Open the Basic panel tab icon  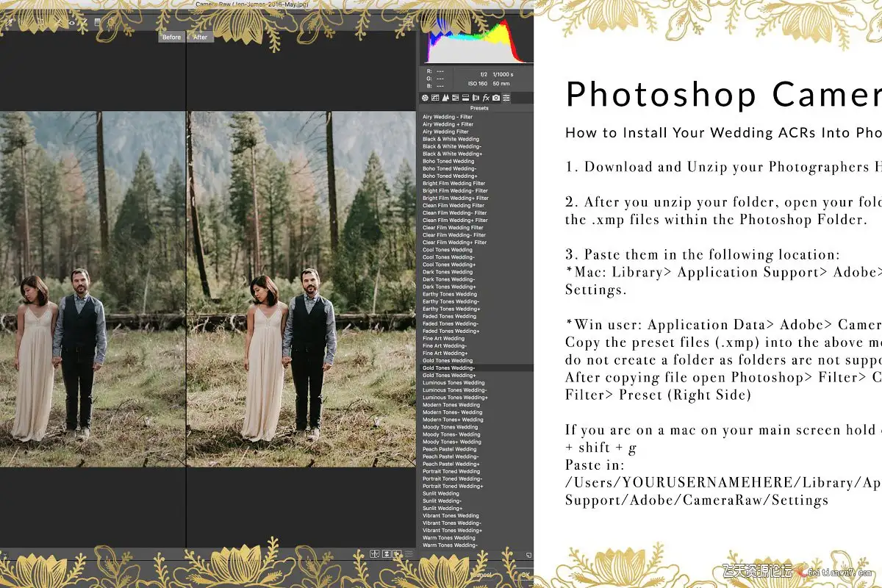tap(425, 98)
